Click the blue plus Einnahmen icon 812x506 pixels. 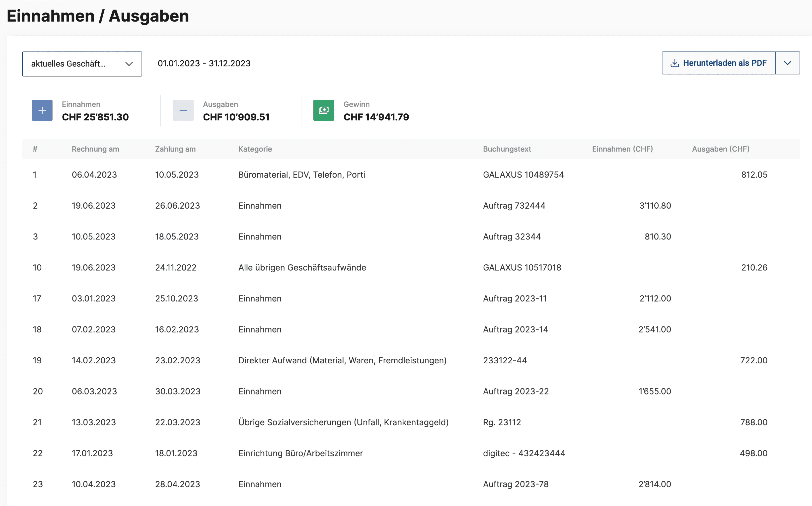point(42,110)
